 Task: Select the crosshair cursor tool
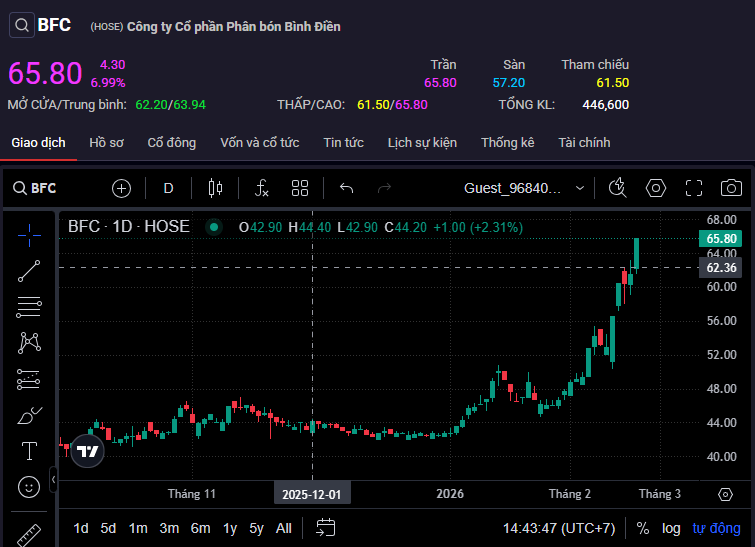29,234
